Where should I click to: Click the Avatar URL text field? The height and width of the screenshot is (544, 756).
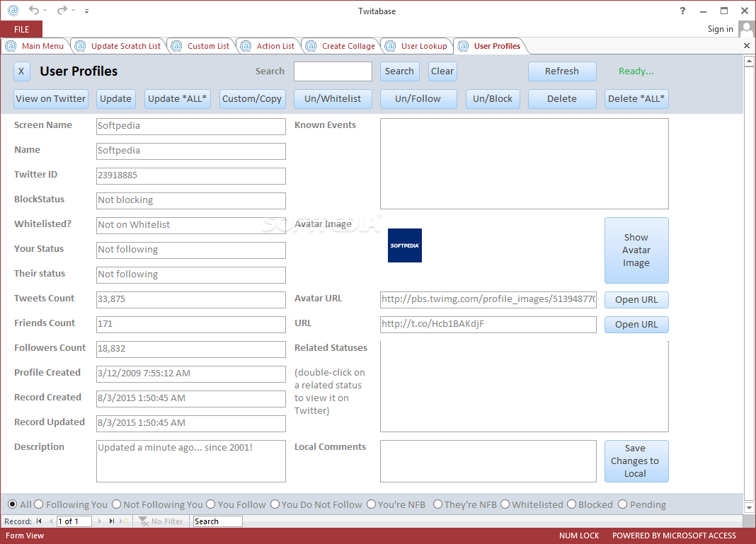pyautogui.click(x=488, y=300)
